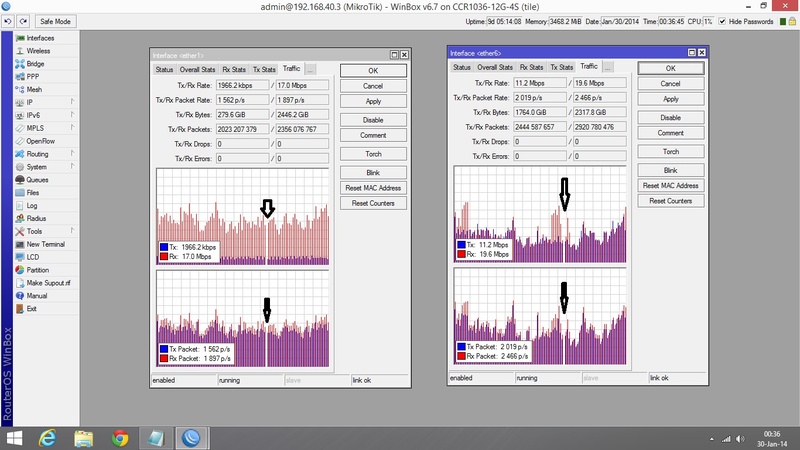Show more tabs in the ether1 window
800x450 pixels.
[310, 70]
